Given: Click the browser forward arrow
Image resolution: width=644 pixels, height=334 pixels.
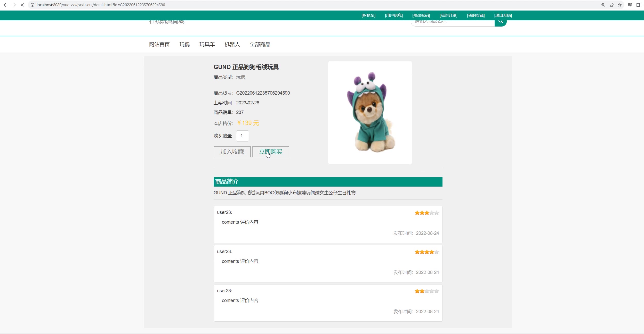Looking at the screenshot, I should pyautogui.click(x=14, y=5).
